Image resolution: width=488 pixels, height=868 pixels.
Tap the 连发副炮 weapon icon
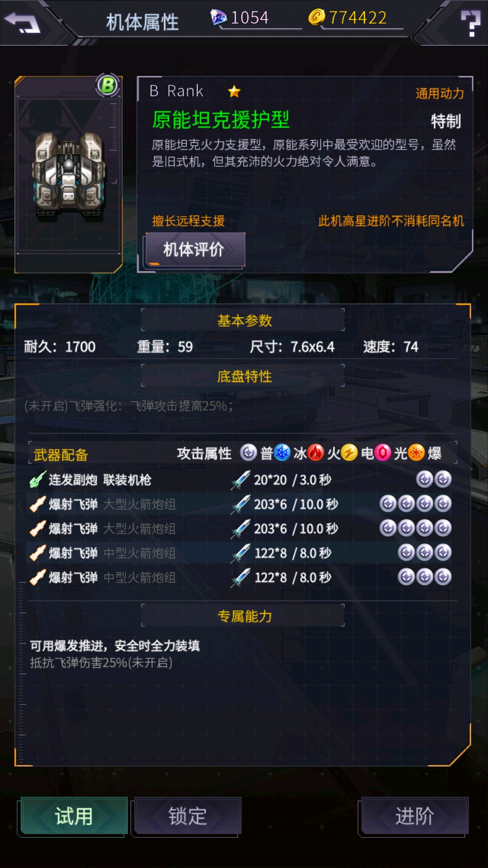click(x=38, y=480)
